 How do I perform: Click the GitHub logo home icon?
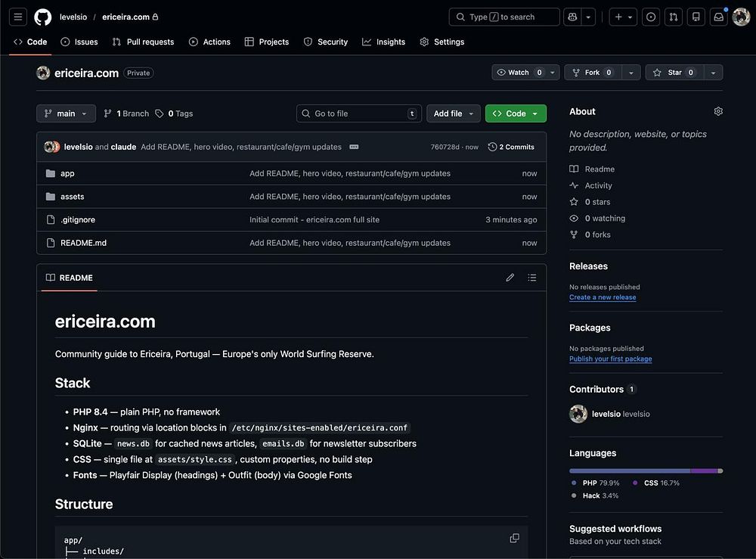click(43, 17)
